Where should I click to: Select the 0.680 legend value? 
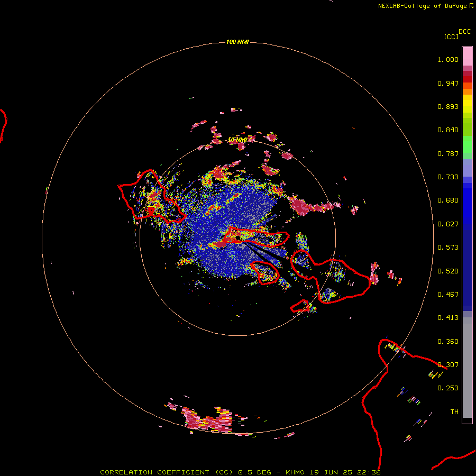pyautogui.click(x=448, y=200)
